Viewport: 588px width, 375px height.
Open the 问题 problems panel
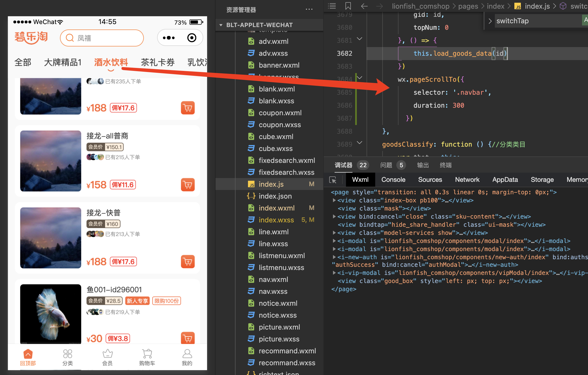tap(386, 165)
